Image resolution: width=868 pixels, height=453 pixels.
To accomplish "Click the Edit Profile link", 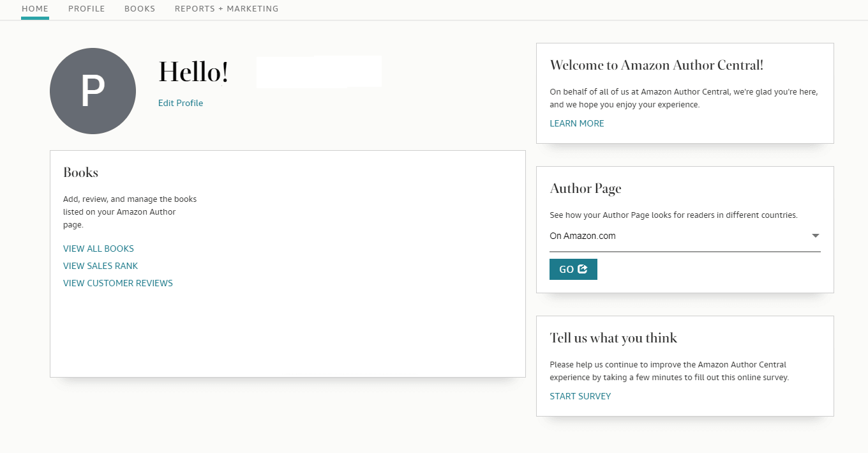I will [x=181, y=103].
